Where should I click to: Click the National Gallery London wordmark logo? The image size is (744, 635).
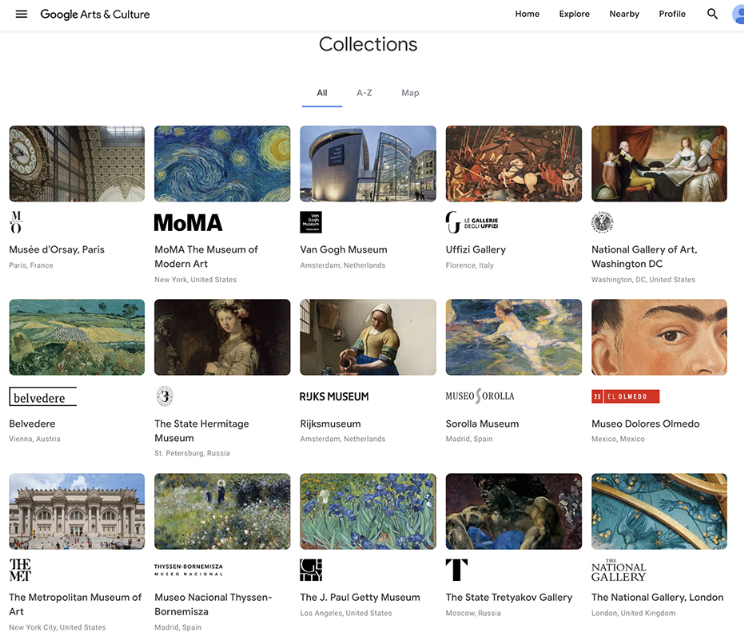(x=618, y=570)
